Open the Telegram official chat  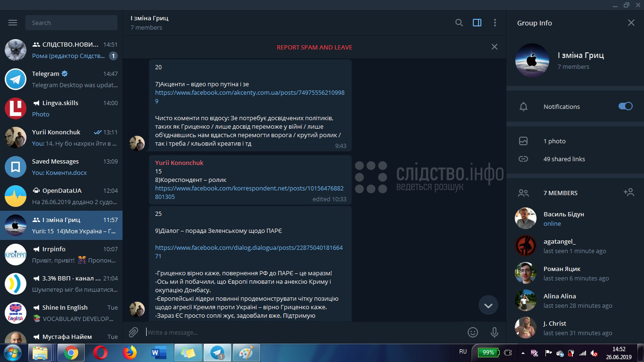click(x=61, y=79)
